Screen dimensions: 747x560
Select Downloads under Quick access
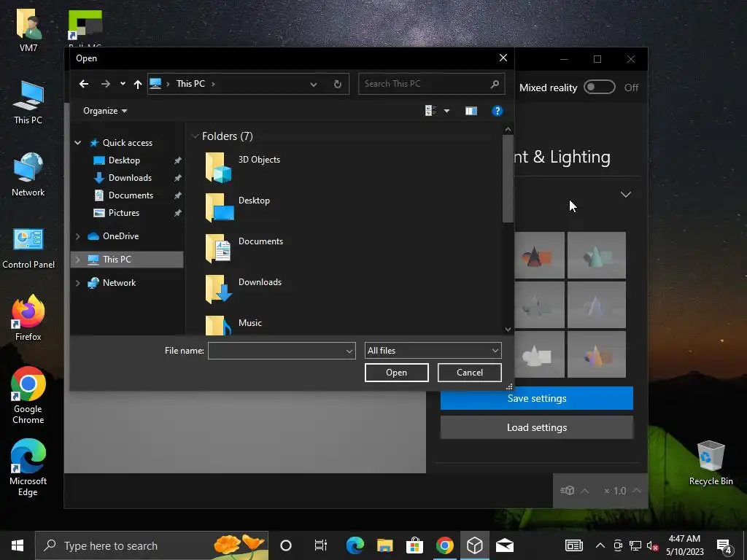pos(130,178)
